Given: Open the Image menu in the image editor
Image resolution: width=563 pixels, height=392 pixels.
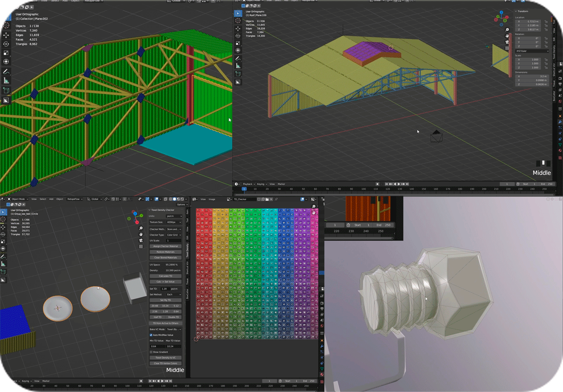Looking at the screenshot, I should (212, 199).
